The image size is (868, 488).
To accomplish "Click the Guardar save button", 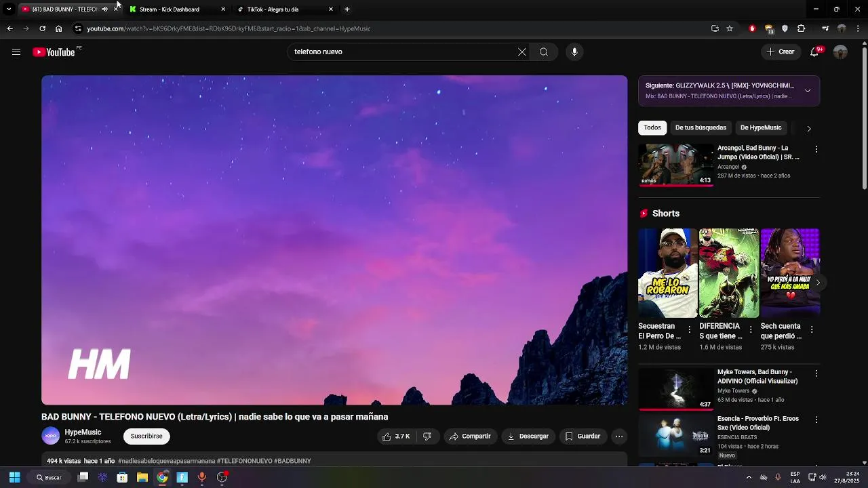I will (583, 436).
